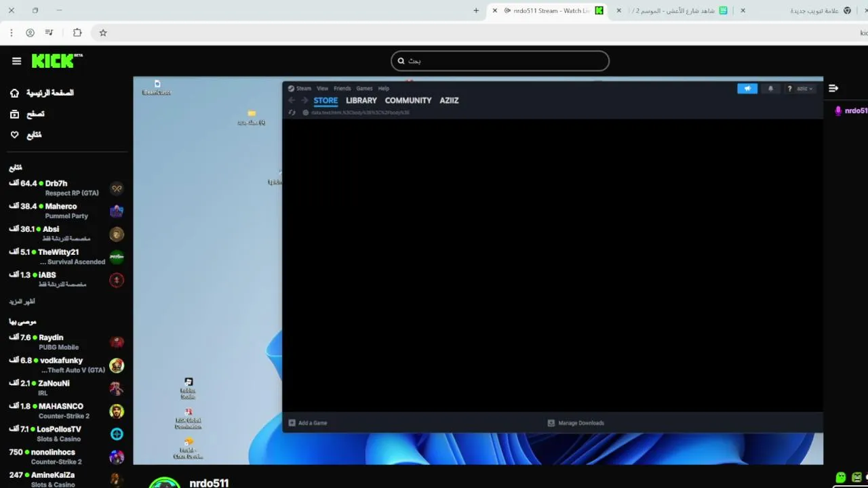Open the browser media control icon
The width and height of the screenshot is (868, 488).
pos(49,33)
